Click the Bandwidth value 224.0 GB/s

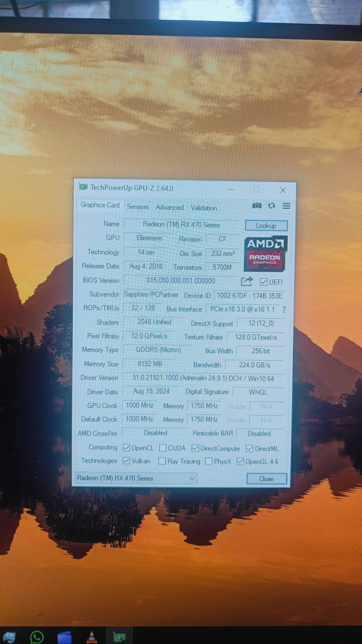(x=255, y=365)
